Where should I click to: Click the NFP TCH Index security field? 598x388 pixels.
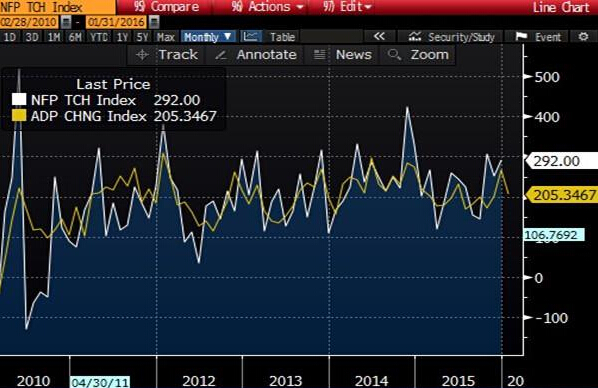[57, 7]
